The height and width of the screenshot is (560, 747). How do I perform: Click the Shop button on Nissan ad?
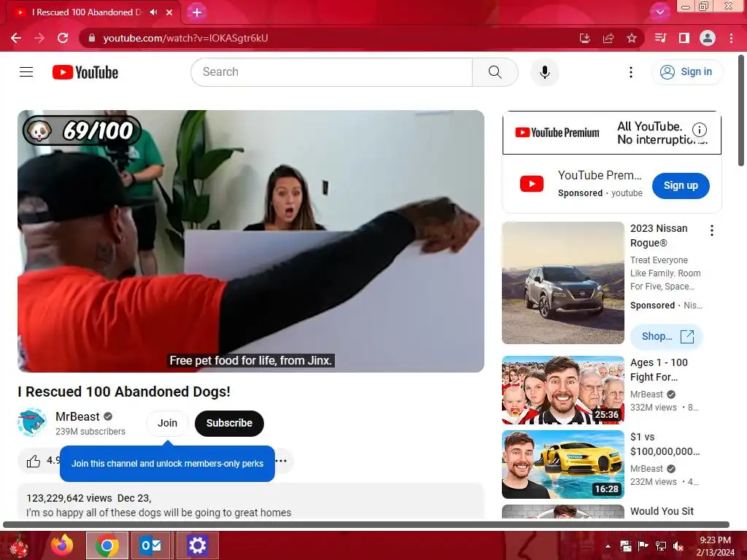click(x=667, y=336)
